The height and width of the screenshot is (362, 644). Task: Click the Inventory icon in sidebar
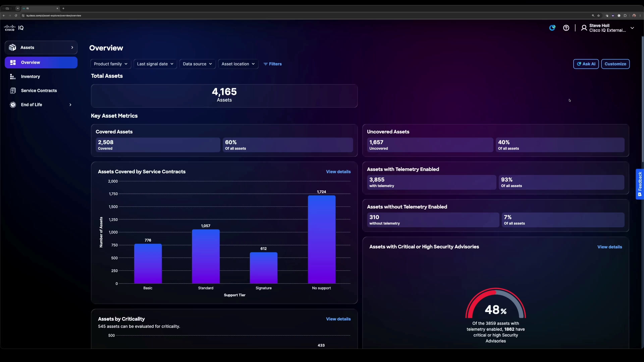pyautogui.click(x=13, y=77)
